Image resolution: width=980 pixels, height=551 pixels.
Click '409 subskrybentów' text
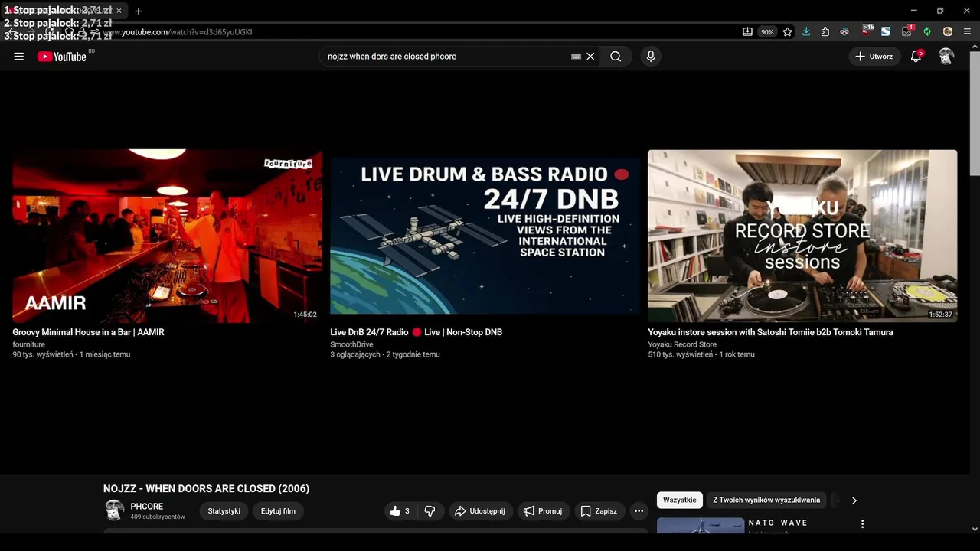pyautogui.click(x=158, y=517)
